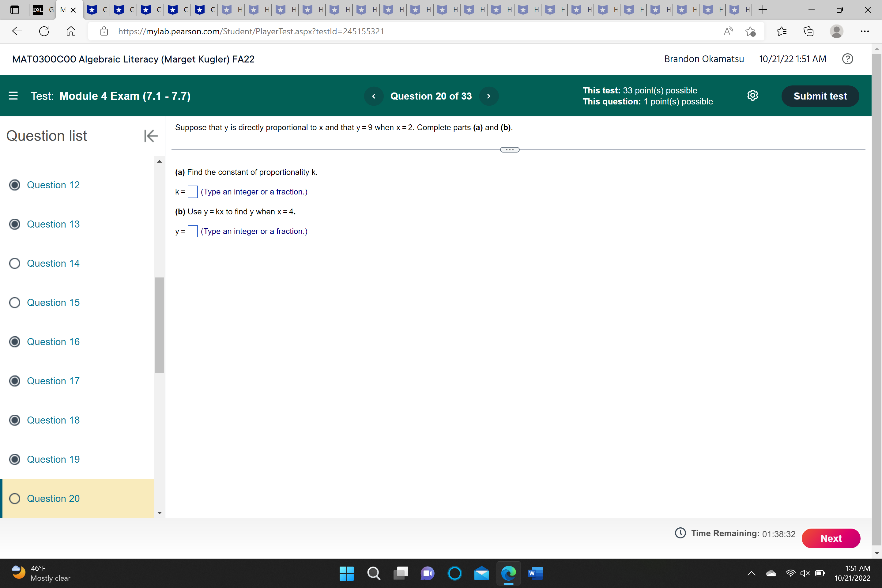Collapse the Question list panel

tap(151, 136)
